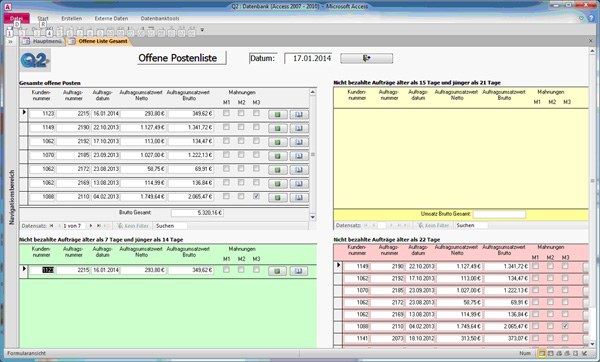Click the Brutto Gesamt field 5.320,16 €
This screenshot has width=600, height=362.
click(x=197, y=213)
